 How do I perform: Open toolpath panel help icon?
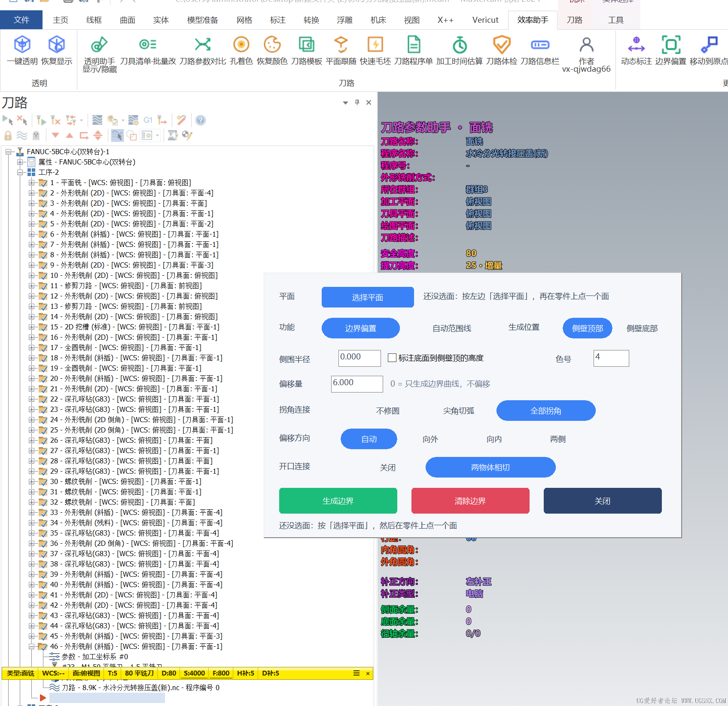pos(200,120)
